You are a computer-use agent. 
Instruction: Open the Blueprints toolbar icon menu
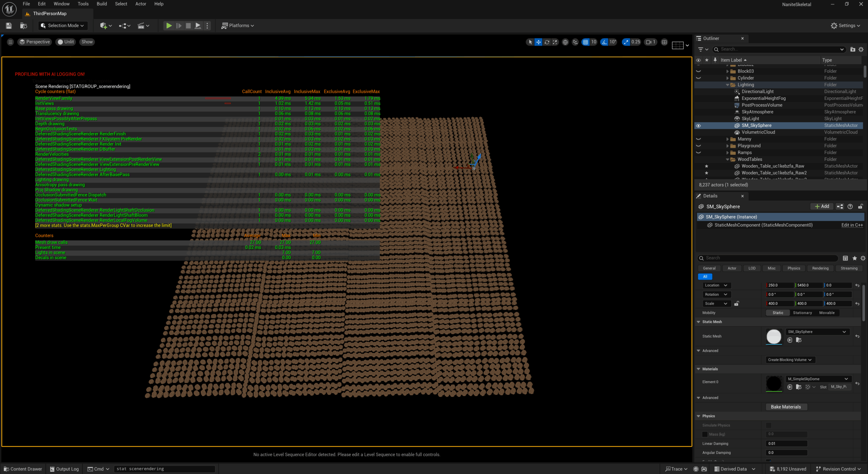click(x=124, y=26)
